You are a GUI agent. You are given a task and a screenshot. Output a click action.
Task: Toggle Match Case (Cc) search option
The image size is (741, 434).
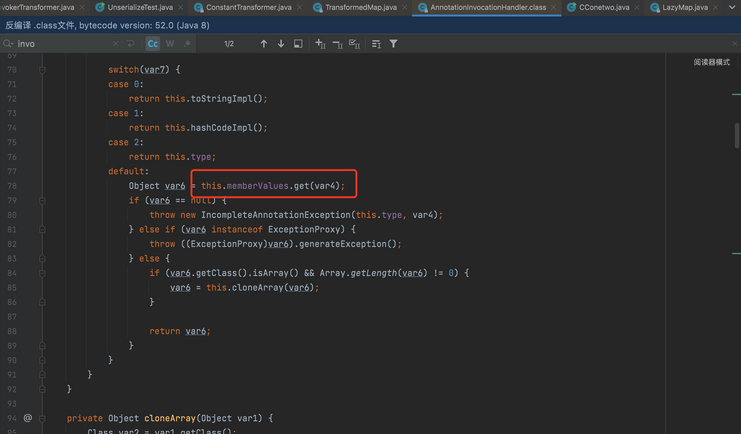(x=153, y=43)
